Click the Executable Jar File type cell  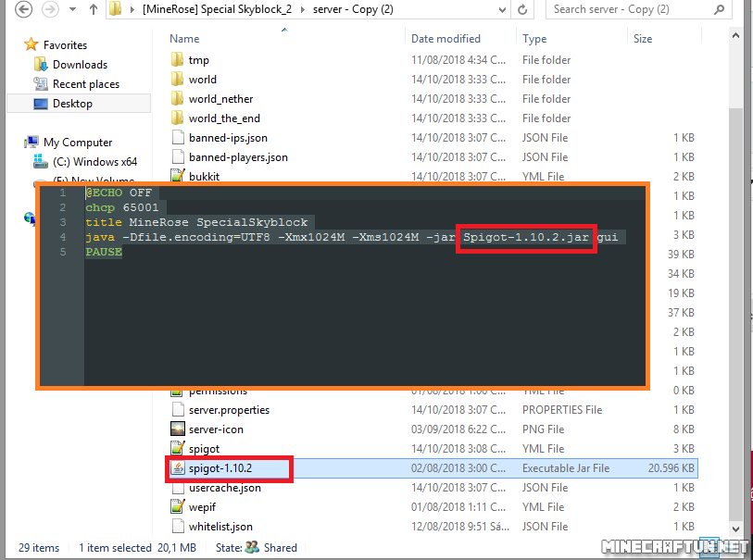[x=566, y=468]
